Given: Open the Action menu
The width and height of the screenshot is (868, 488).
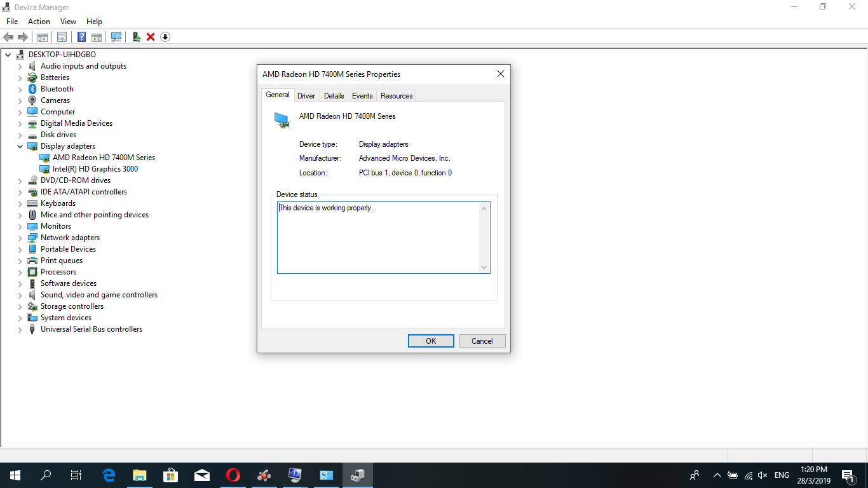Looking at the screenshot, I should (x=39, y=22).
